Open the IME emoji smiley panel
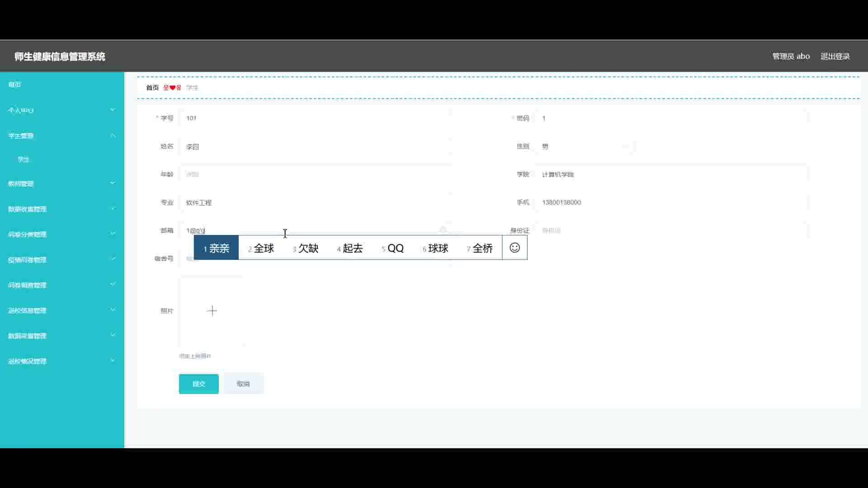The image size is (868, 488). [514, 248]
